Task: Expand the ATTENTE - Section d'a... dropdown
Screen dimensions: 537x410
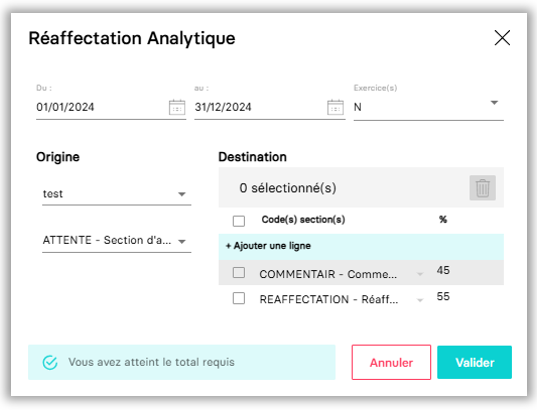Action: pos(116,240)
